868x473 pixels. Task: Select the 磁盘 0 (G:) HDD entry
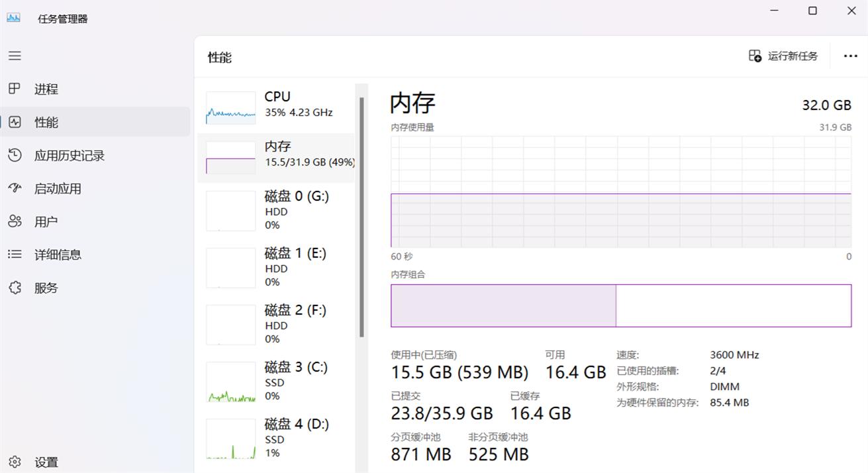[278, 210]
